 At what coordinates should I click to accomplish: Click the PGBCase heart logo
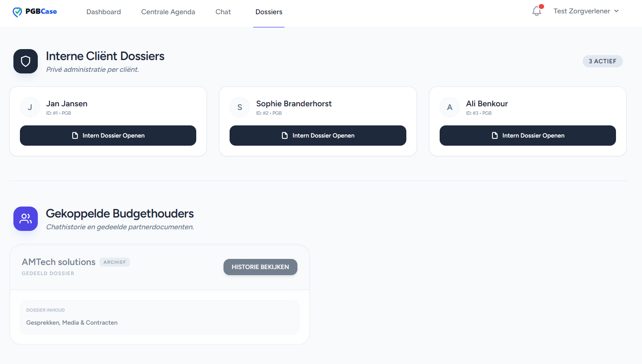tap(17, 12)
